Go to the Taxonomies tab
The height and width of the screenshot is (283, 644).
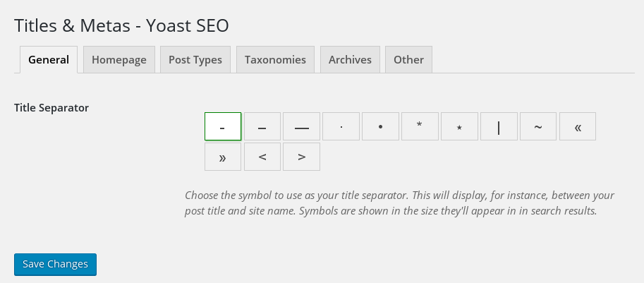275,59
